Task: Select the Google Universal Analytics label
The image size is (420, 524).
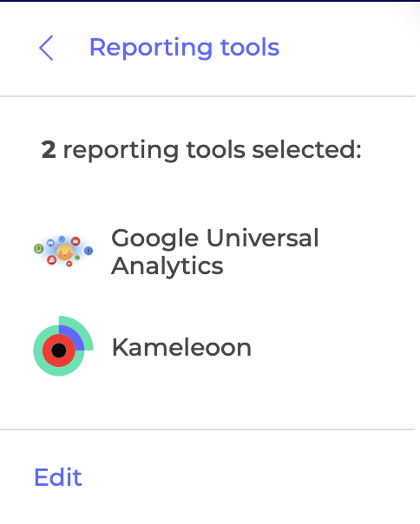Action: (214, 252)
